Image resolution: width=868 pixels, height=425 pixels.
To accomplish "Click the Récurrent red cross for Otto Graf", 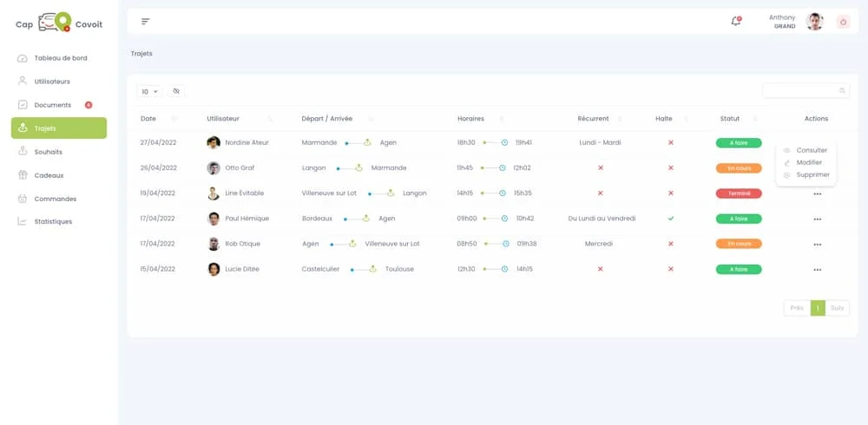I will pyautogui.click(x=601, y=167).
